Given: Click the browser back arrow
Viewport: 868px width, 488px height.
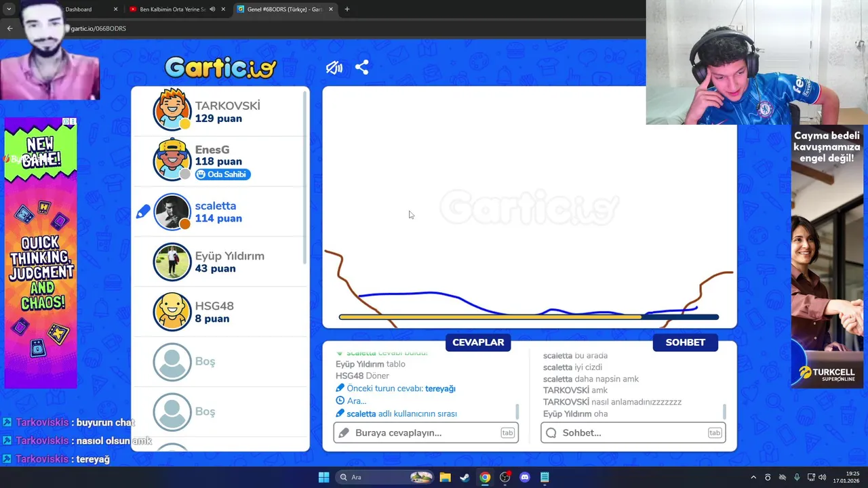Looking at the screenshot, I should [9, 28].
